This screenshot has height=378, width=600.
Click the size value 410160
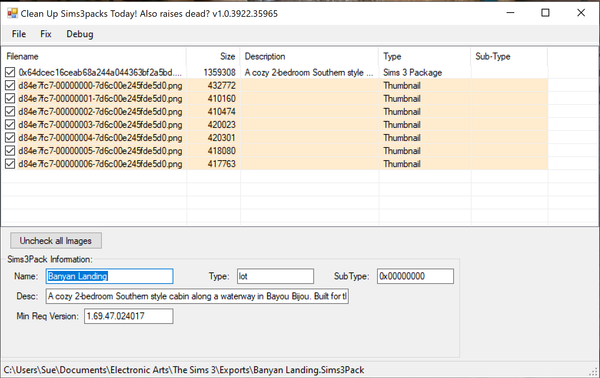point(222,98)
